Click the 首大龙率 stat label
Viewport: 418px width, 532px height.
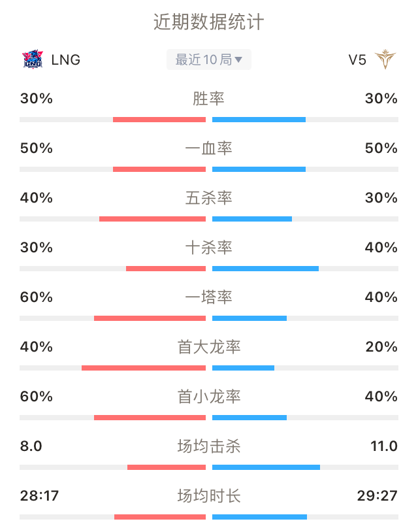209,347
